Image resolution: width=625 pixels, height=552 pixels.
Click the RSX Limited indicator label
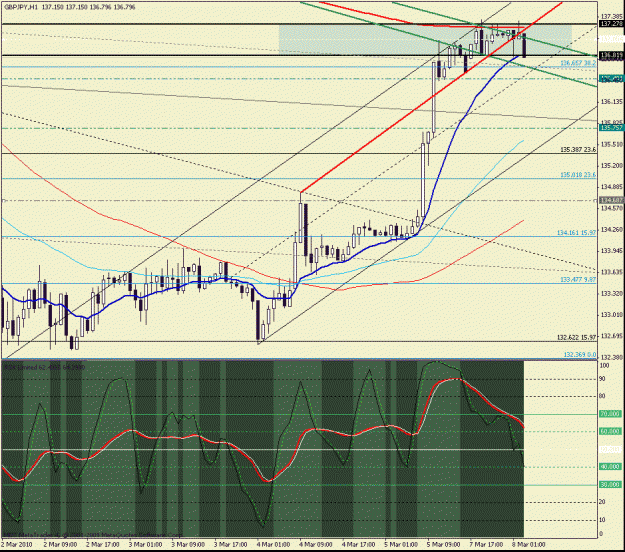pyautogui.click(x=44, y=367)
